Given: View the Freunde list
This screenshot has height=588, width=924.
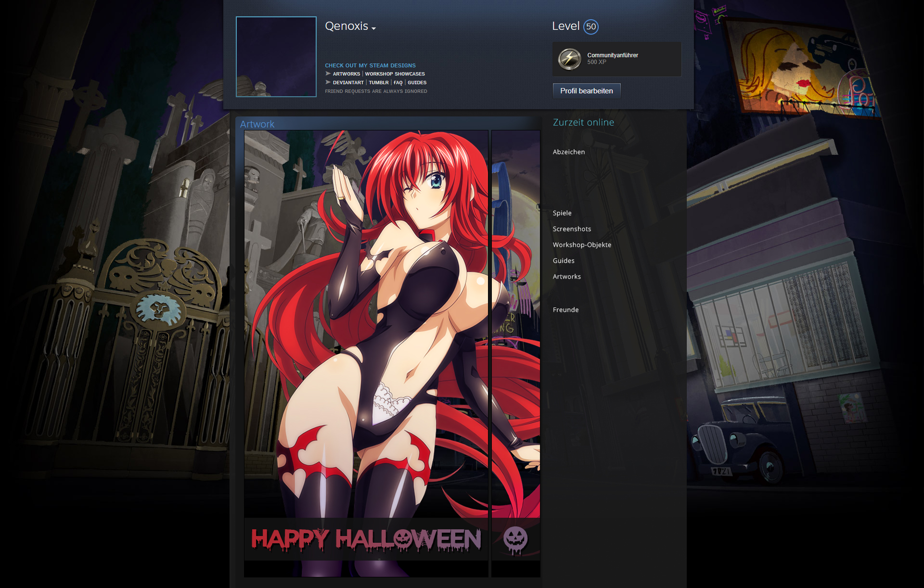Looking at the screenshot, I should (x=565, y=310).
